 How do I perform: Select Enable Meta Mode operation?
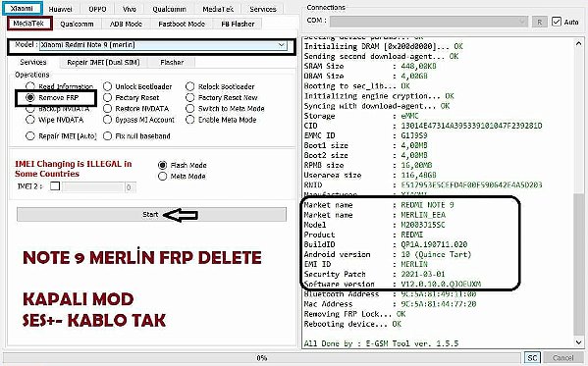(x=221, y=120)
